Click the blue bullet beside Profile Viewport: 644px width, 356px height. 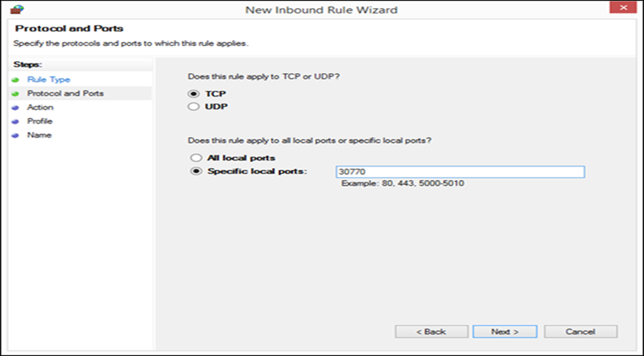pyautogui.click(x=16, y=122)
